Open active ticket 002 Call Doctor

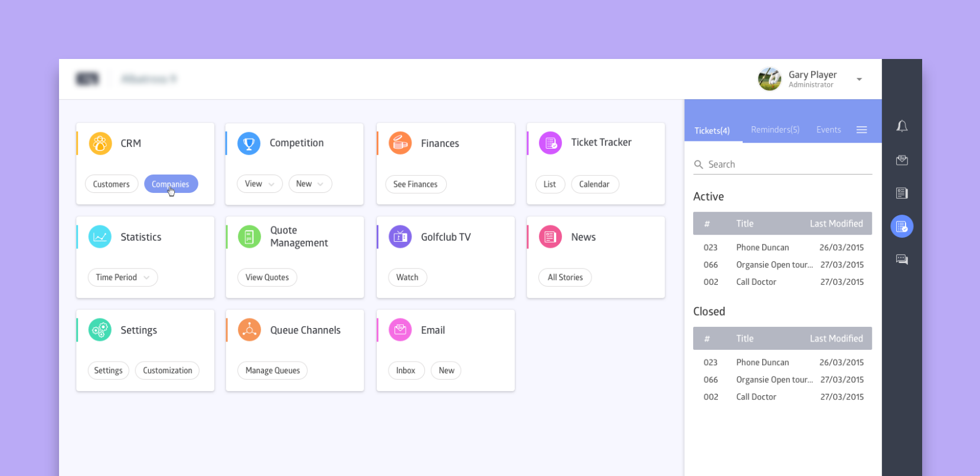tap(783, 282)
